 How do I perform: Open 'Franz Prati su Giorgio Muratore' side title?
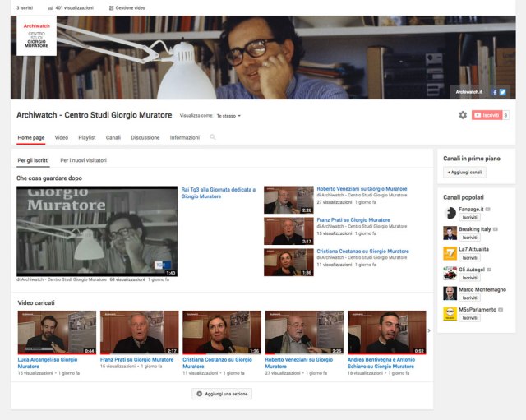pyautogui.click(x=353, y=220)
